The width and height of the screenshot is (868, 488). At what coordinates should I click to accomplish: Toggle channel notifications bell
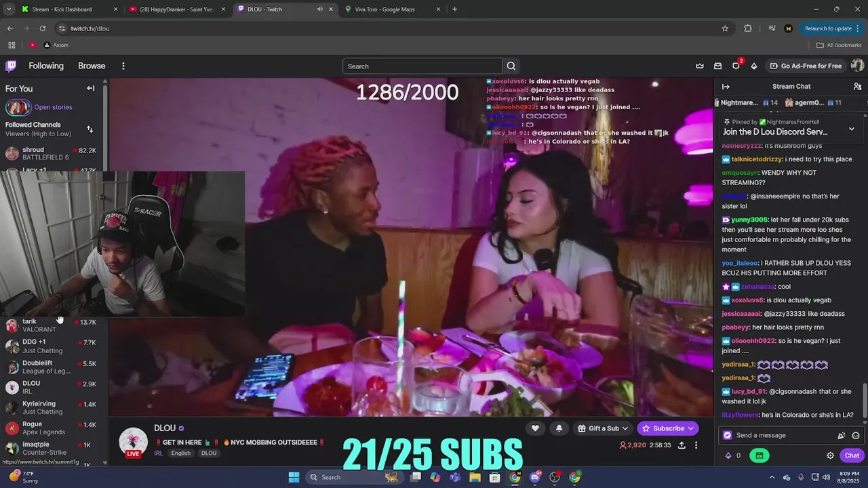click(x=559, y=428)
